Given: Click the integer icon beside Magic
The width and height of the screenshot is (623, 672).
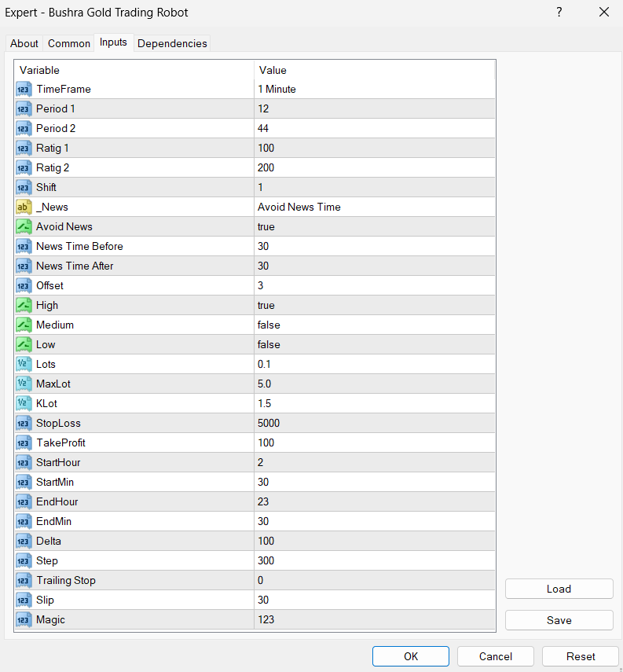Looking at the screenshot, I should [24, 620].
